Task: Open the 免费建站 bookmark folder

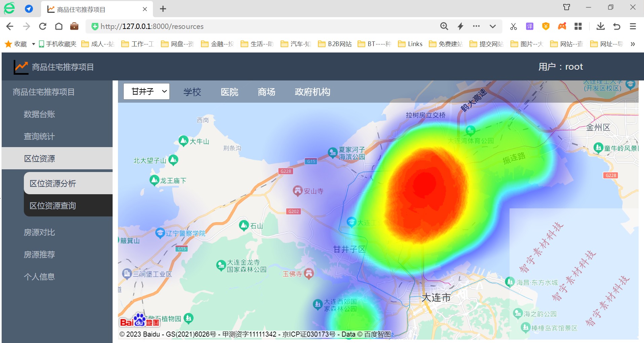Action: (446, 44)
